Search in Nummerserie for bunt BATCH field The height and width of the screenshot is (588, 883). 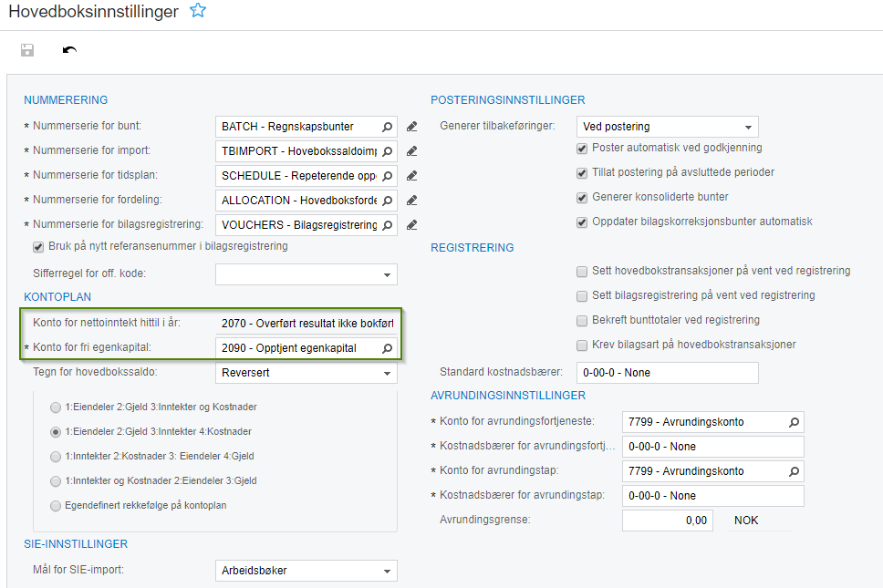[387, 127]
